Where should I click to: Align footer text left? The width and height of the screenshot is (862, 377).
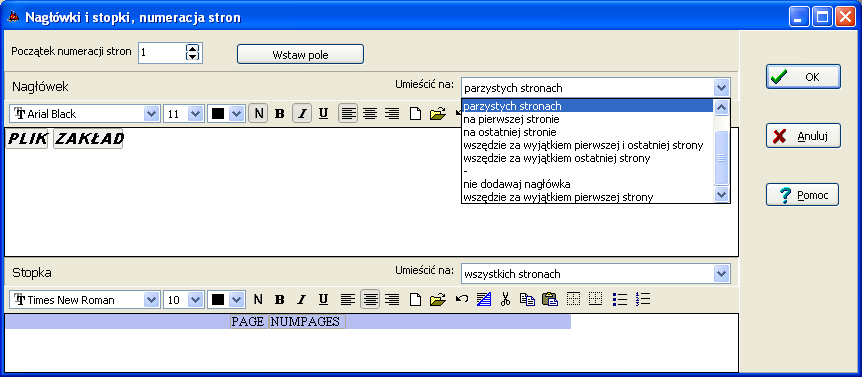348,300
